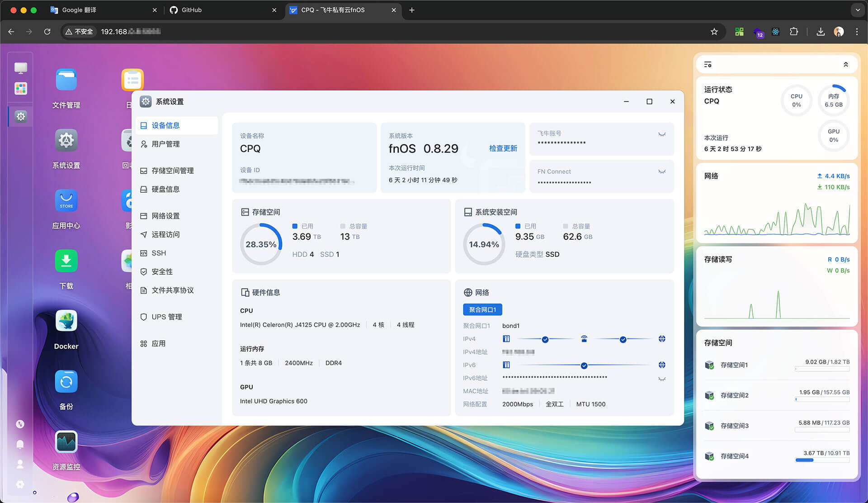The height and width of the screenshot is (503, 868).
Task: Open the 系统设置 desktop icon
Action: (x=66, y=141)
